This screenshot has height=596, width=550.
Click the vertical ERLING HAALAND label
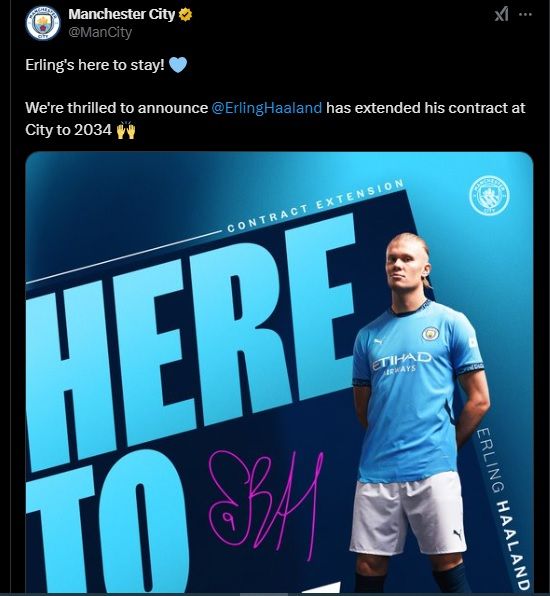pos(504,509)
